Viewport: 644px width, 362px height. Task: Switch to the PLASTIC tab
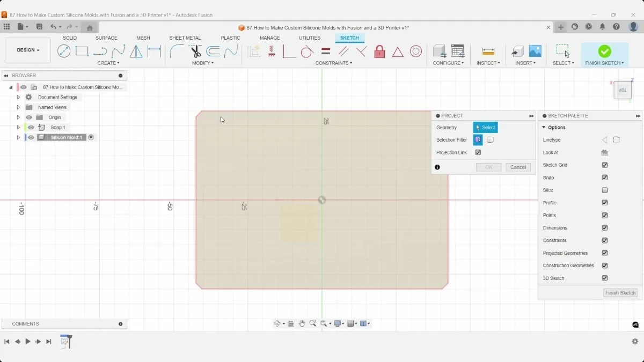point(231,38)
